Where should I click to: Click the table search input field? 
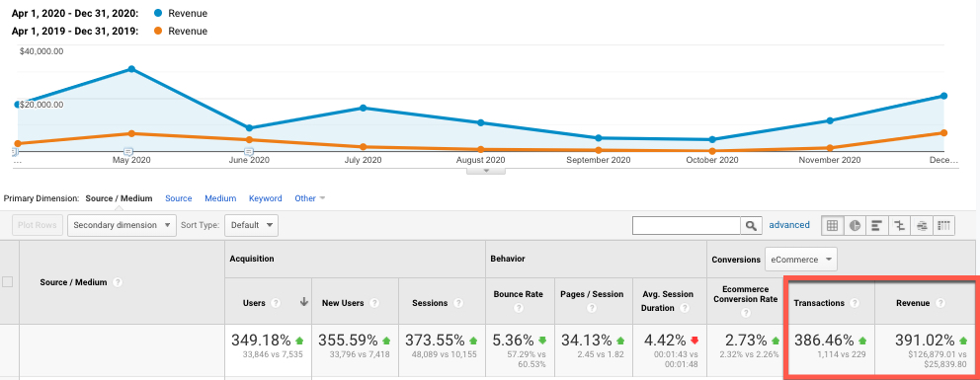(687, 225)
